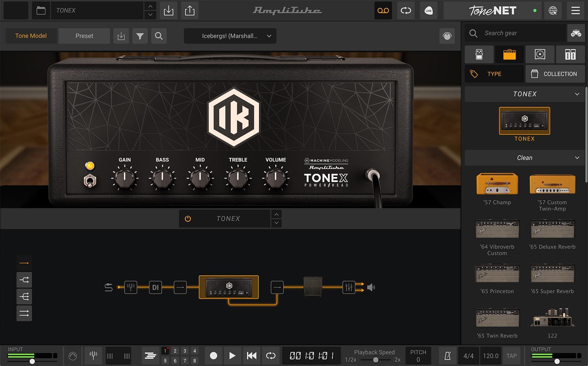Image resolution: width=588 pixels, height=366 pixels.
Task: Flip the amp head power switch
Action: click(x=90, y=181)
